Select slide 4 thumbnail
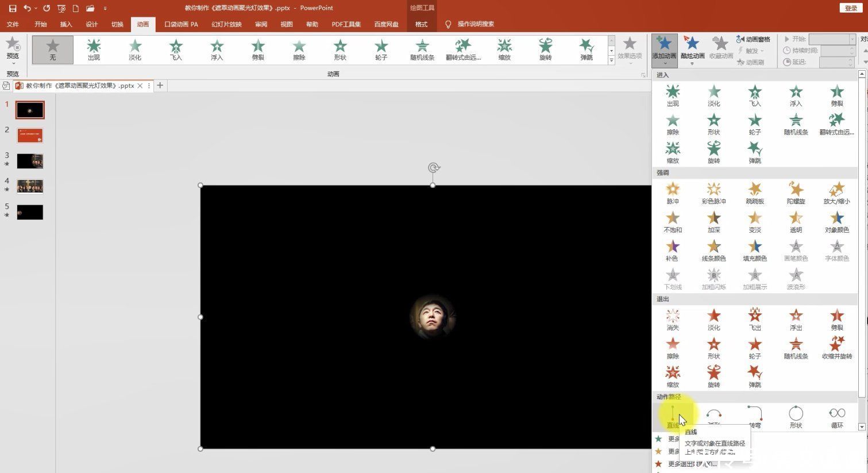Image resolution: width=868 pixels, height=473 pixels. [x=30, y=186]
